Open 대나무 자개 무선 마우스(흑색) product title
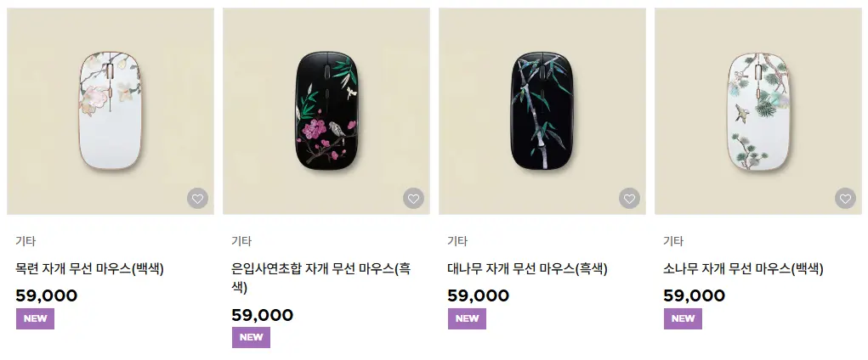868x360 pixels. click(527, 269)
